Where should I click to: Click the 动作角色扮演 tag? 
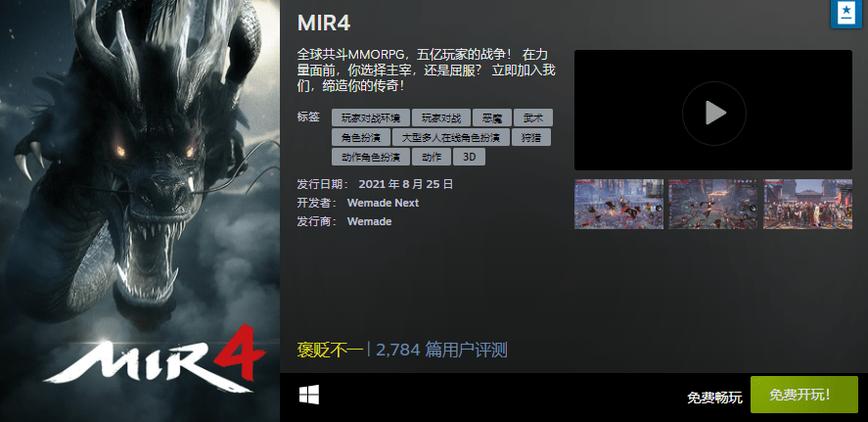point(371,157)
